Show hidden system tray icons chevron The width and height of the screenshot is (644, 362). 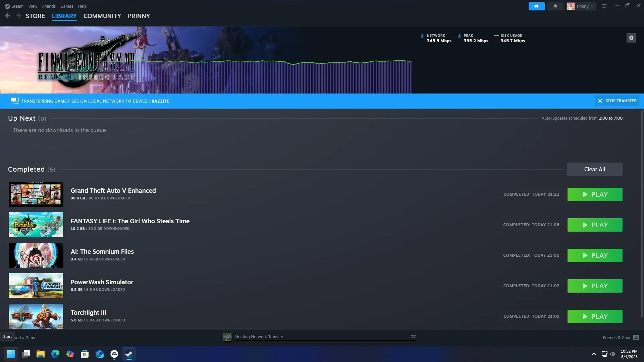[x=594, y=354]
